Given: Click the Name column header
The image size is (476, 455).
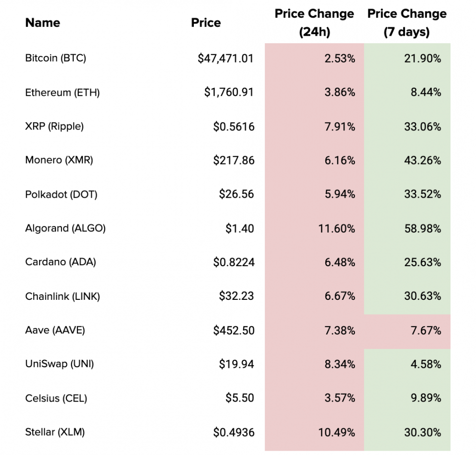Looking at the screenshot, I should point(43,23).
